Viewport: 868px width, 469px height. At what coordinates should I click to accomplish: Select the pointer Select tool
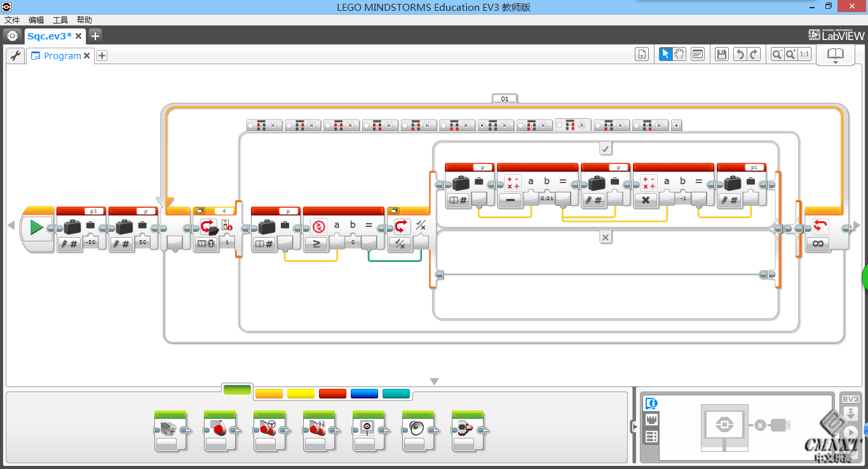tap(665, 55)
